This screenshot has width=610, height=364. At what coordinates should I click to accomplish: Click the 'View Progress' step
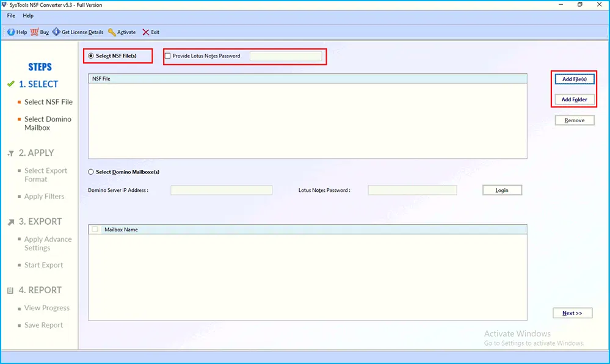[47, 308]
